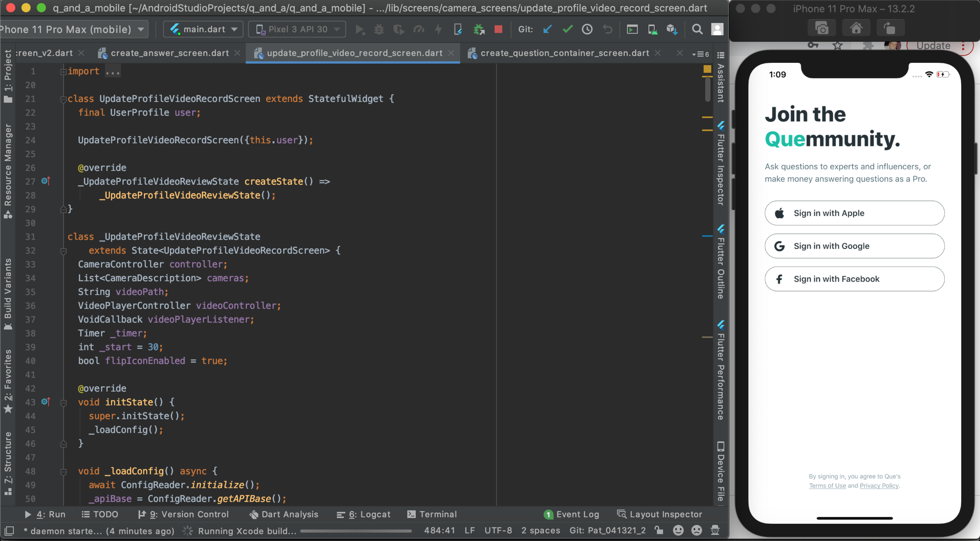Open Project tool window

click(8, 76)
